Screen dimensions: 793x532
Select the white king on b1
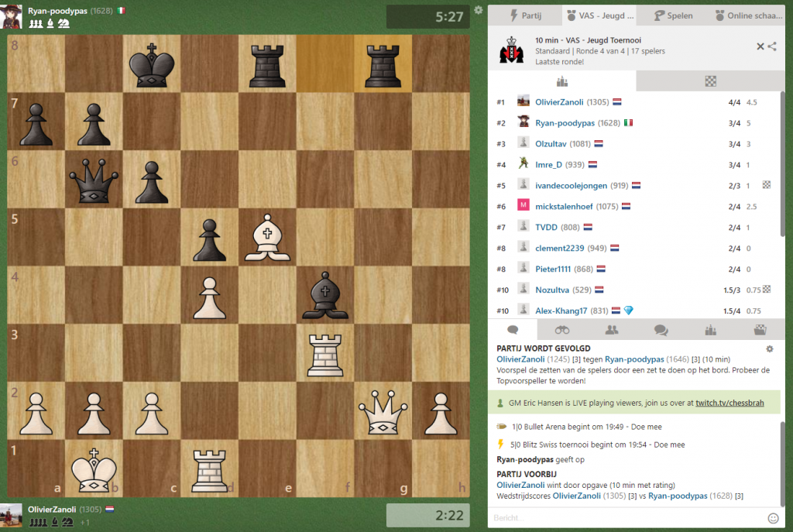94,469
